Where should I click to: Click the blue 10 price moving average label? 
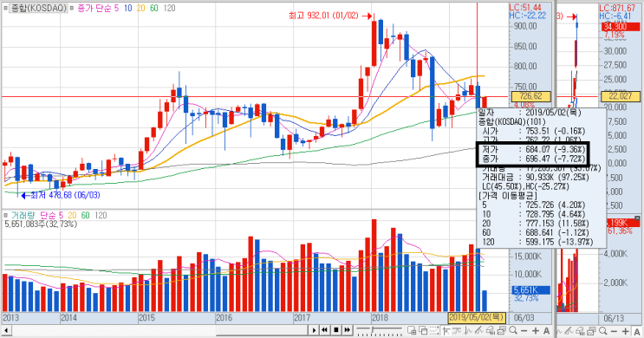127,8
